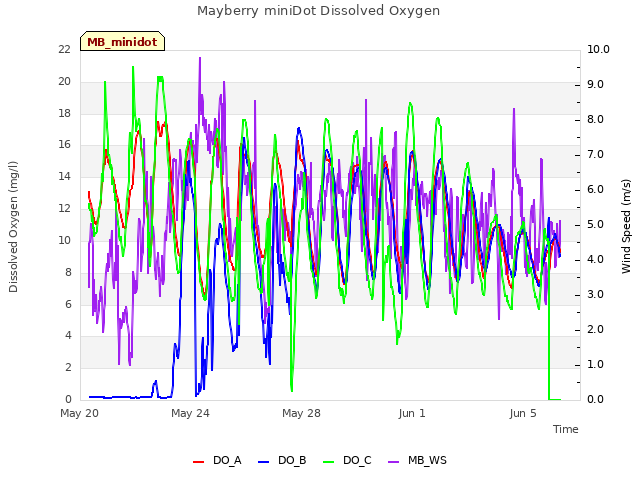Viewport: 640px width, 480px height.
Task: Click the Dissolved Oxygen (mg/l) axis label
Action: coord(13,227)
